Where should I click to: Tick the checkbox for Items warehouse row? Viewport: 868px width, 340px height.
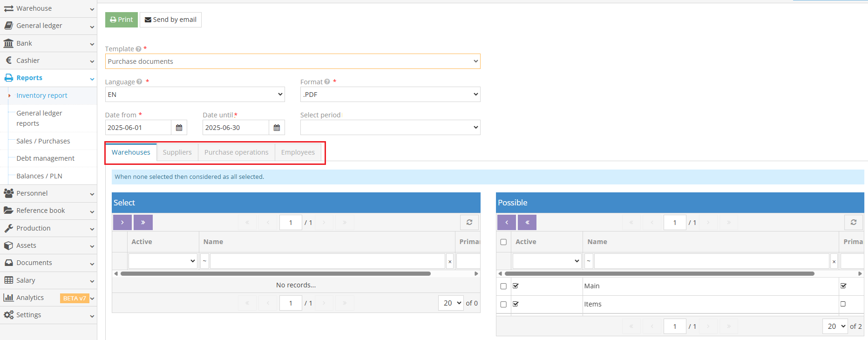[x=503, y=304]
